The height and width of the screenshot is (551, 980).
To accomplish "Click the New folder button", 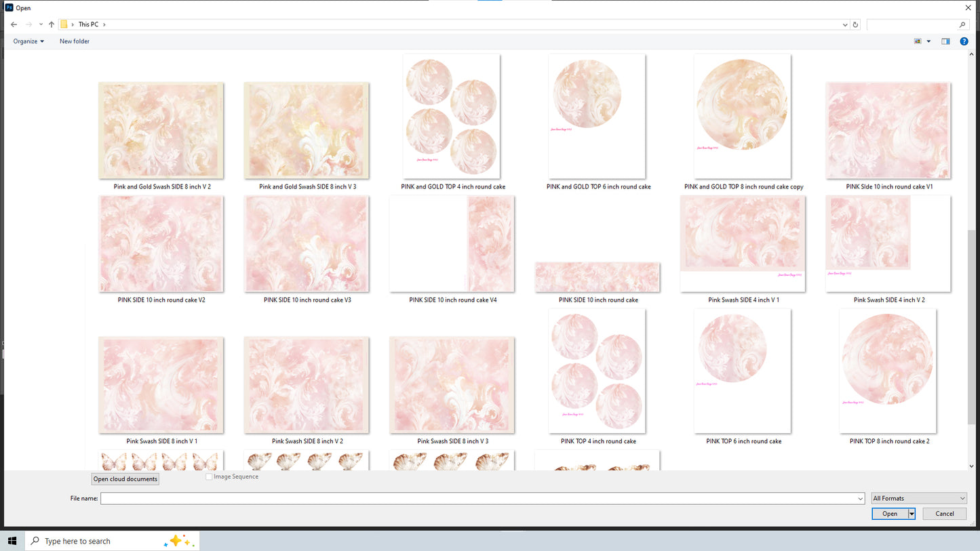I will [x=75, y=41].
